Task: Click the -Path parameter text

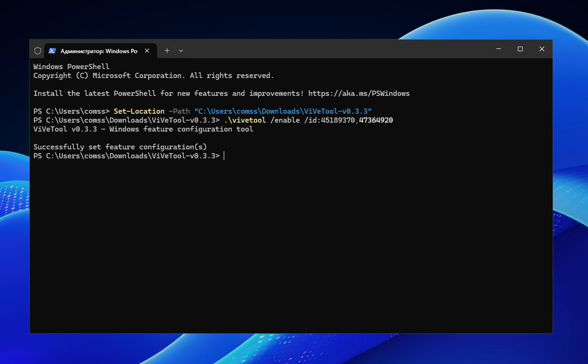Action: 179,111
